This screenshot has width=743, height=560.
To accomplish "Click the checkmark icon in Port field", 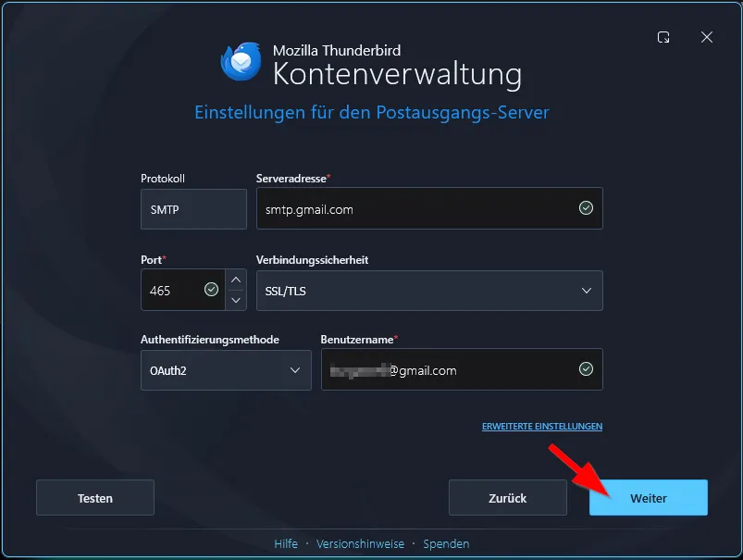I will [x=211, y=289].
